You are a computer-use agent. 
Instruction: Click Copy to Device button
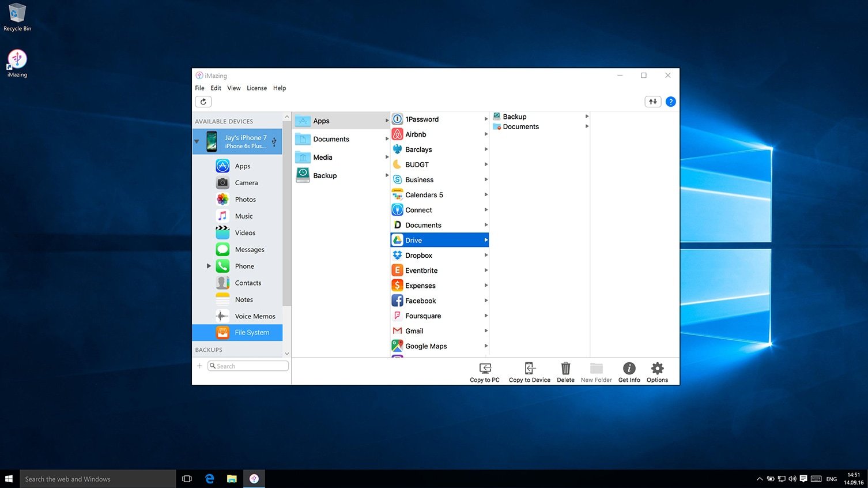530,373
